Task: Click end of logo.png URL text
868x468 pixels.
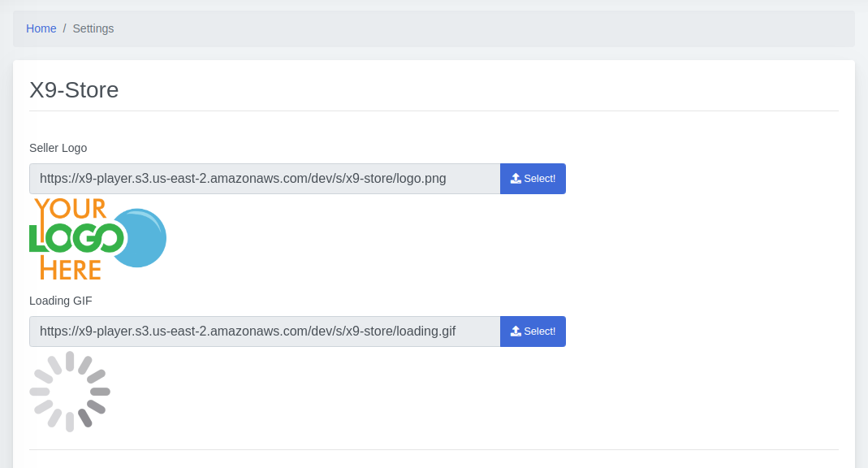Action: tap(447, 179)
